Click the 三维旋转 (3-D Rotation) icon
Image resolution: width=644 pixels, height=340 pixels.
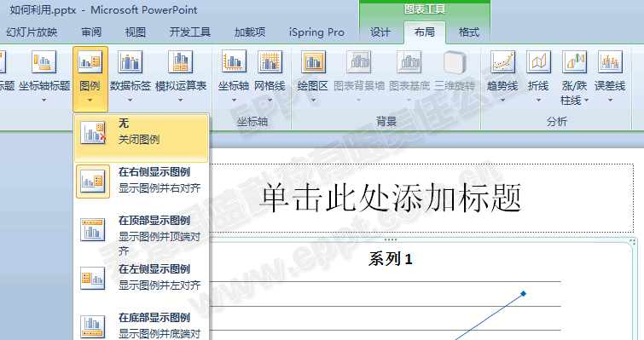(455, 62)
